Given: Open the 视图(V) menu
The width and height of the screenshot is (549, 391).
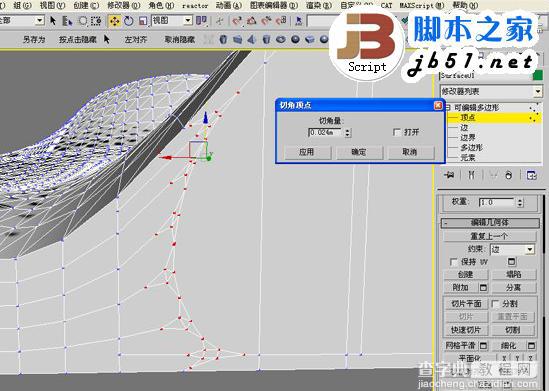Looking at the screenshot, I should tap(53, 5).
